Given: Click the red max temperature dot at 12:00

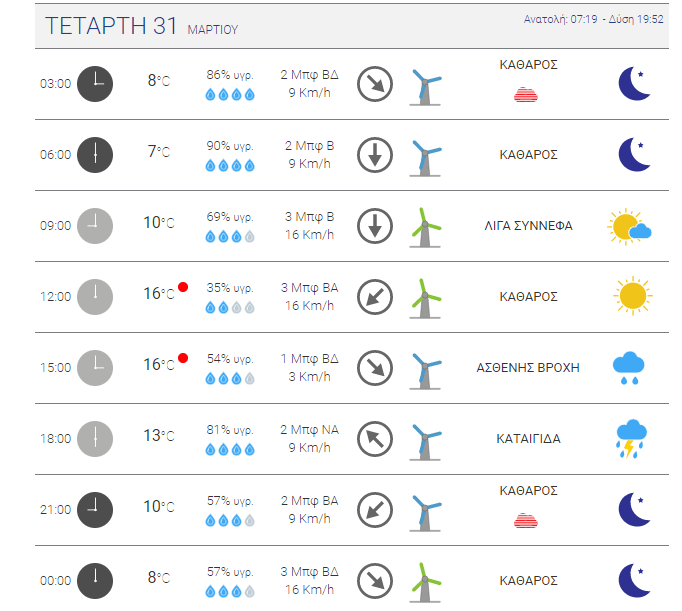Looking at the screenshot, I should point(183,287).
